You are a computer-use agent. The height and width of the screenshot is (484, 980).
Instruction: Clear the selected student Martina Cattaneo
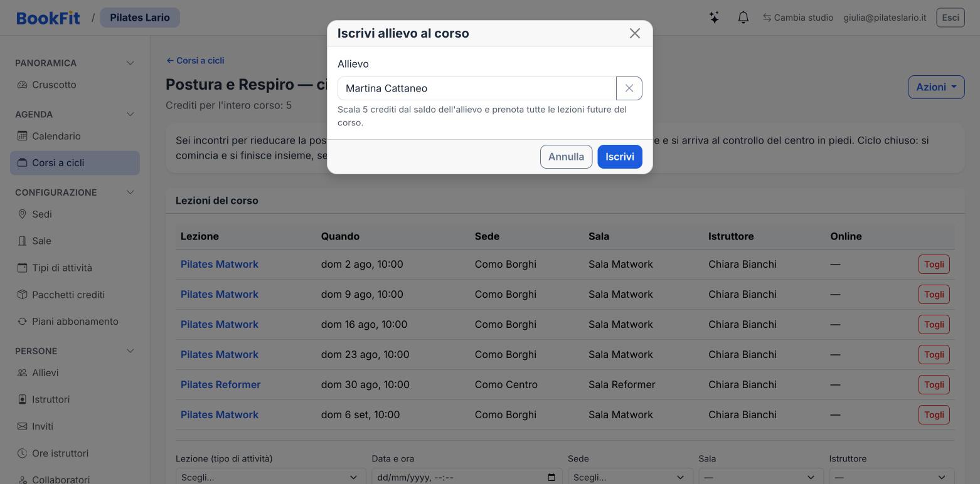pos(629,88)
